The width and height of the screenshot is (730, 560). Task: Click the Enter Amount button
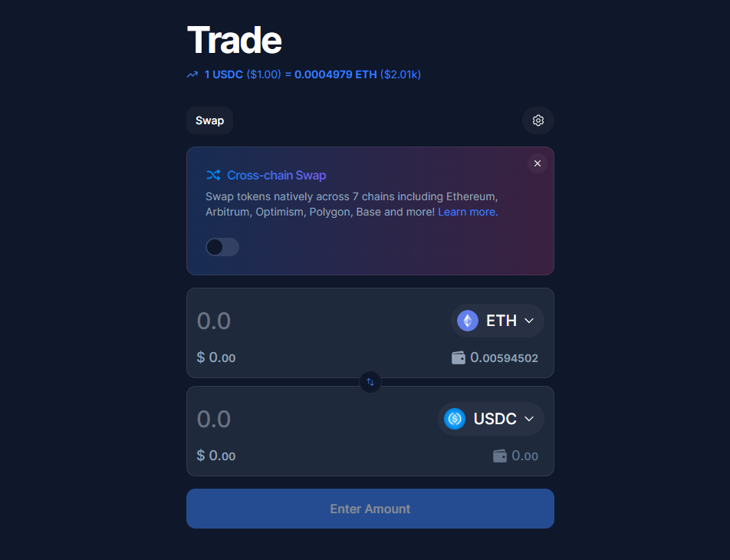(370, 509)
